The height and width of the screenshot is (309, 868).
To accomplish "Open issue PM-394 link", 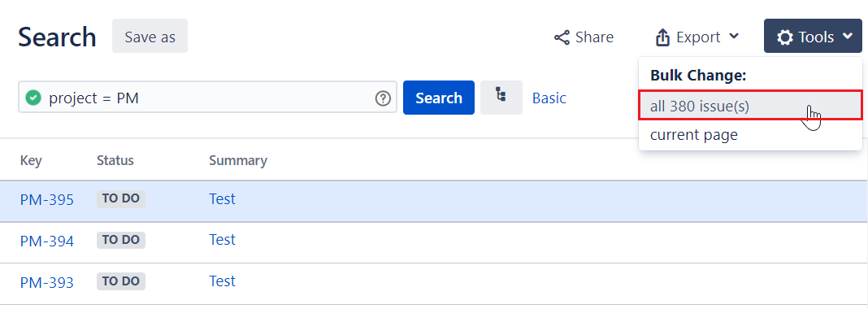I will (47, 241).
